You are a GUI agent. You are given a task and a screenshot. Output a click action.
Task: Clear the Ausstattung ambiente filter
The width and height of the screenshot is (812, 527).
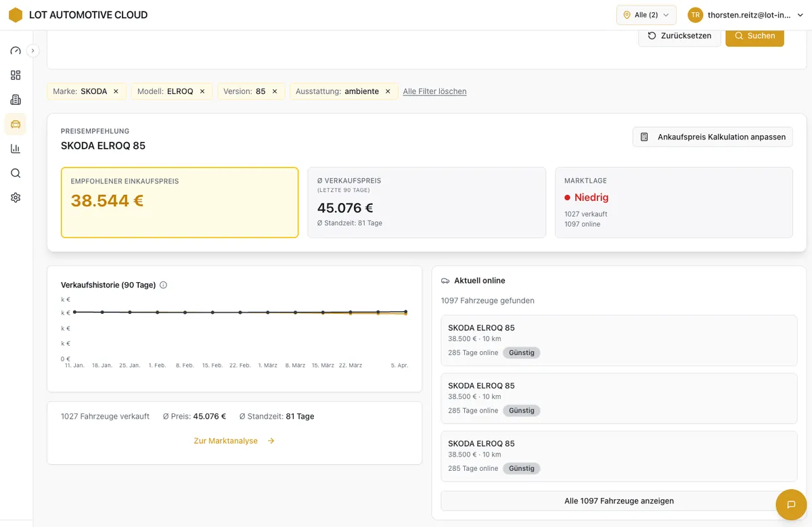388,91
